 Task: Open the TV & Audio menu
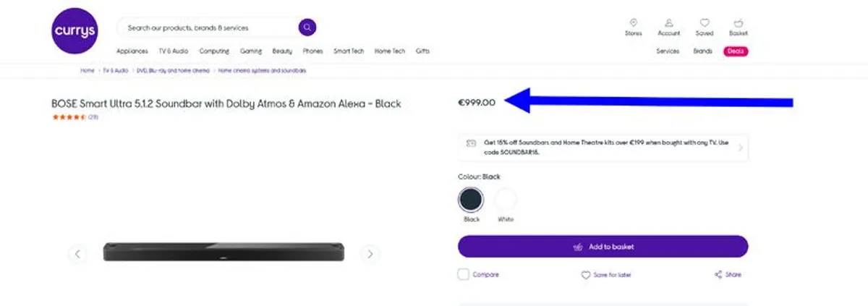tap(174, 51)
